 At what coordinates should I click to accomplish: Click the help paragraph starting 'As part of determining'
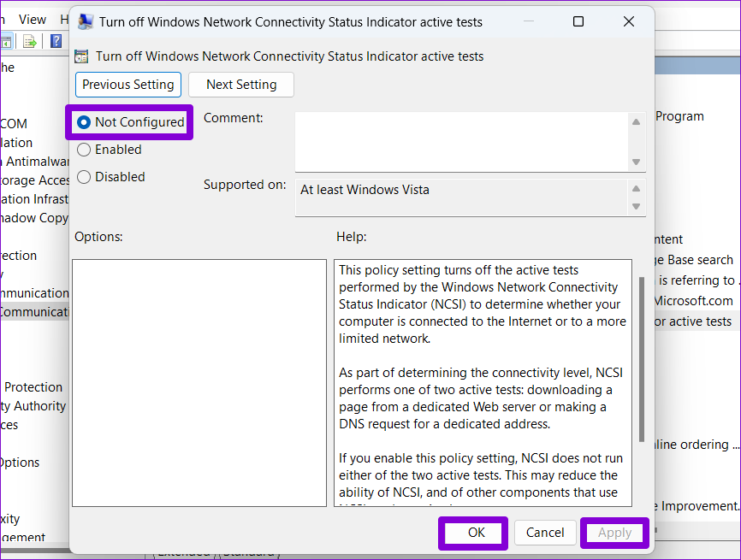[481, 398]
